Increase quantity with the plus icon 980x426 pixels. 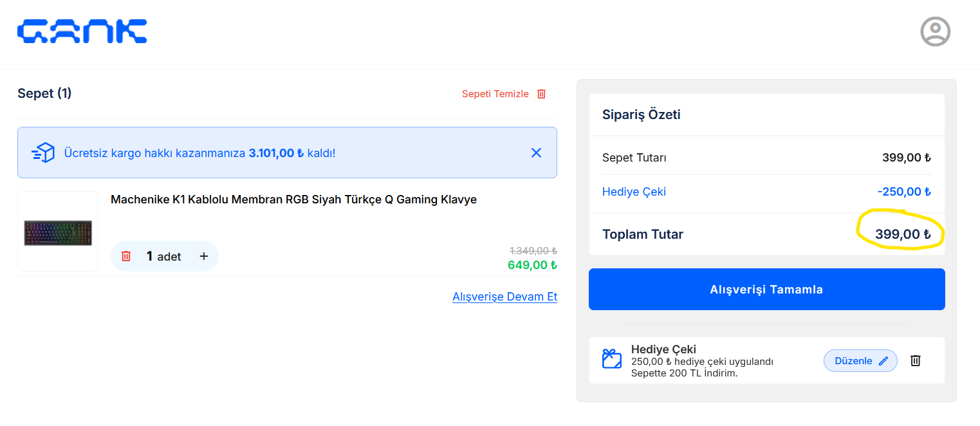204,256
